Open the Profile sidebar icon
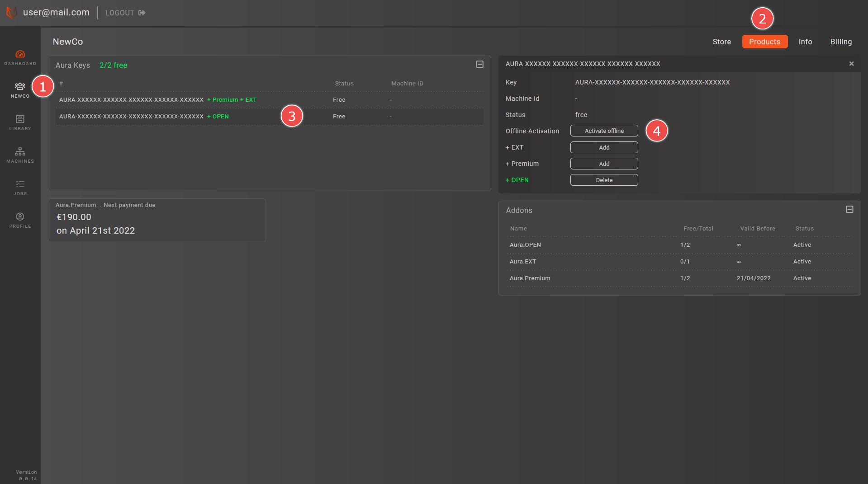Image resolution: width=868 pixels, height=484 pixels. coord(20,220)
